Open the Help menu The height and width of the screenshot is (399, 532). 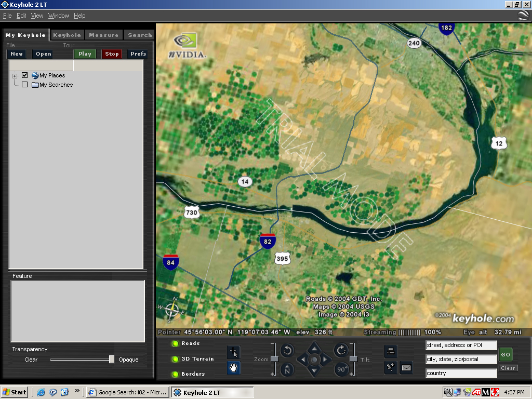[x=79, y=16]
